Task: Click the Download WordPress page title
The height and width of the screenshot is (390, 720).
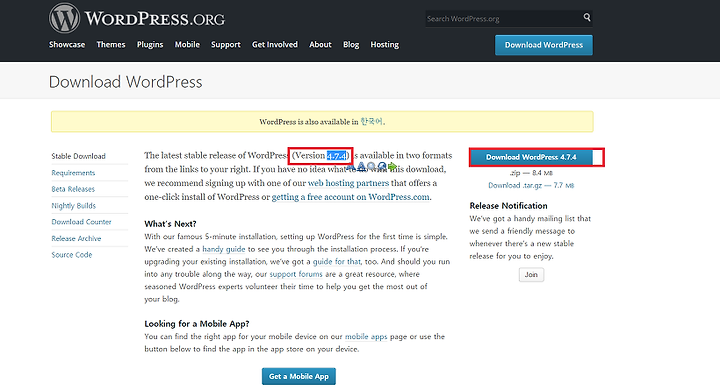Action: click(x=125, y=82)
